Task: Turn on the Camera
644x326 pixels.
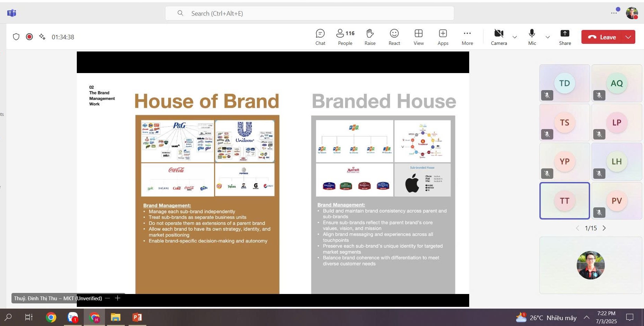Action: click(x=499, y=37)
